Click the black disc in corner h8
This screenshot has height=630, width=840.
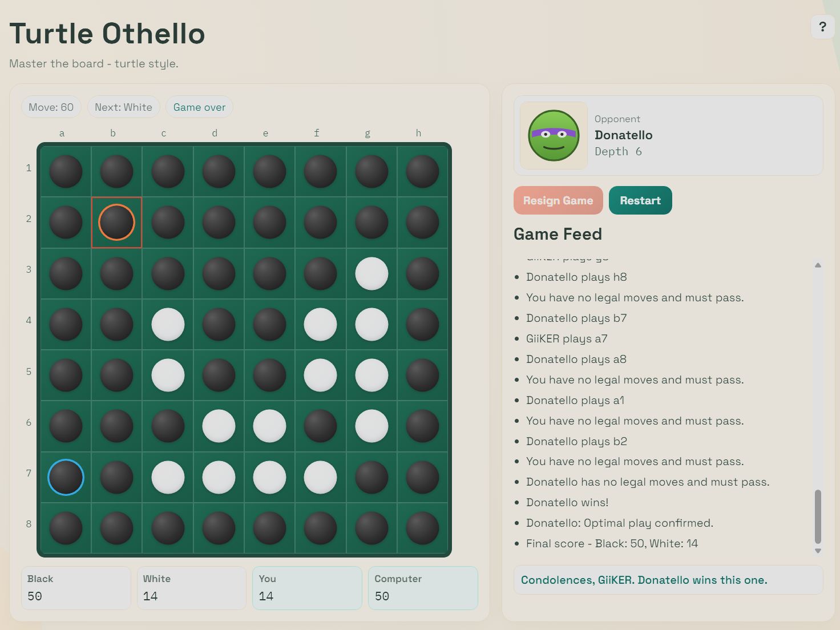click(422, 528)
